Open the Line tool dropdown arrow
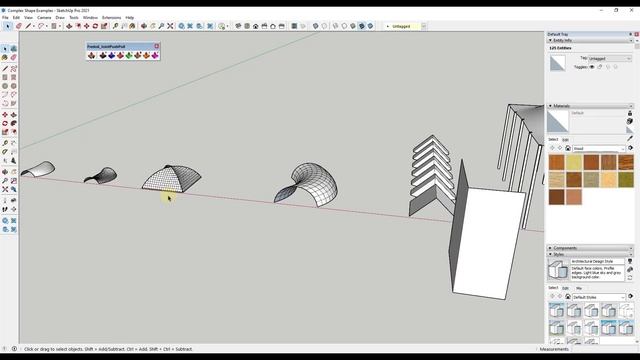 33,27
